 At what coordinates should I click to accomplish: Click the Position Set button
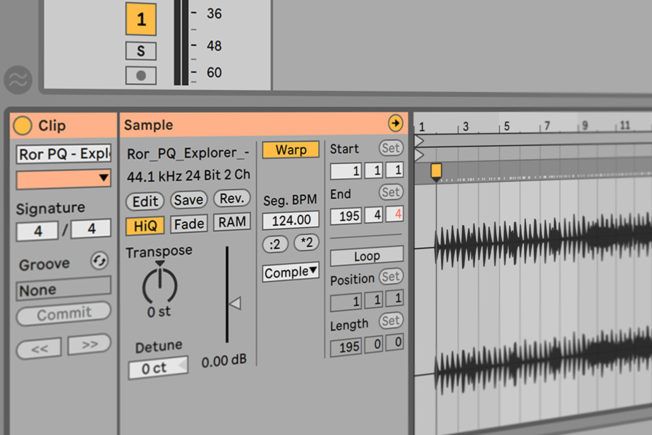391,277
